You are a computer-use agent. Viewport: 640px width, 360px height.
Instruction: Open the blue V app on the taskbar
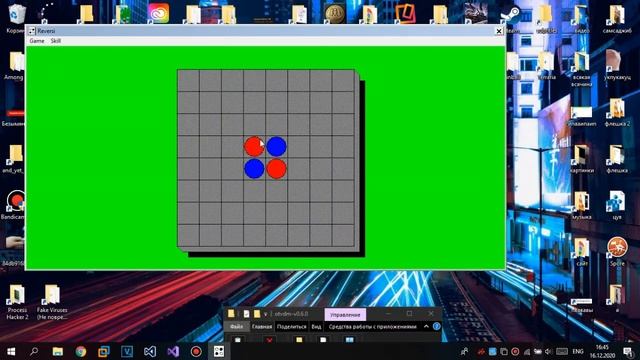tap(127, 351)
